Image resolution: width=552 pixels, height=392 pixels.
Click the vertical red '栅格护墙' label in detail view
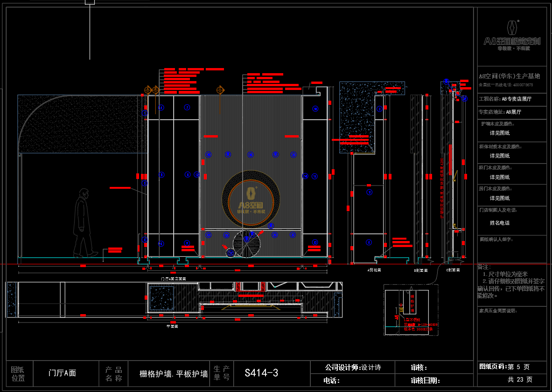[x=412, y=304]
